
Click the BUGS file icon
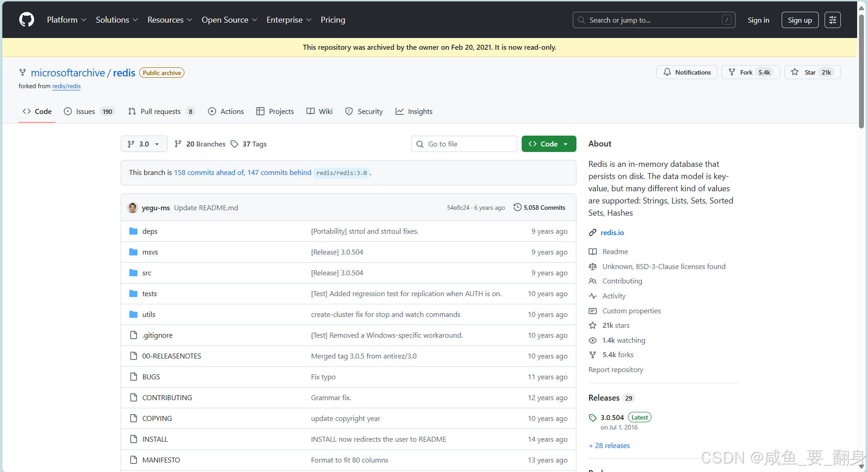(x=133, y=377)
